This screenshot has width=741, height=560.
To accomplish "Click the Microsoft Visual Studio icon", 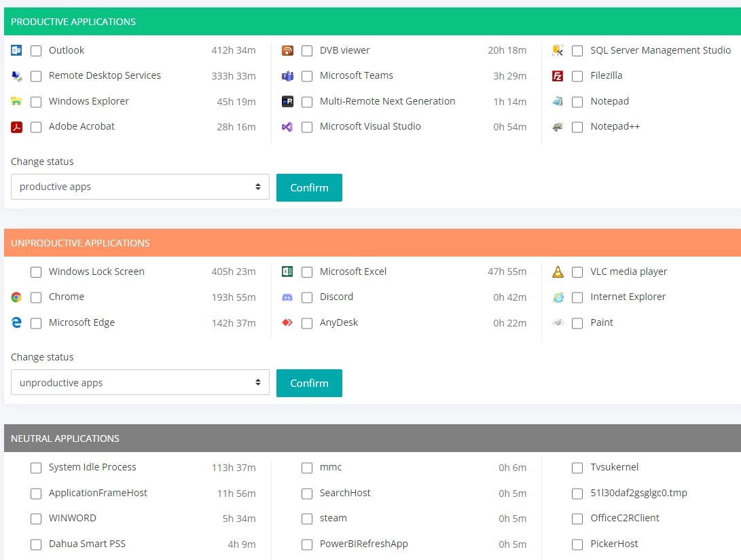I will 287,126.
